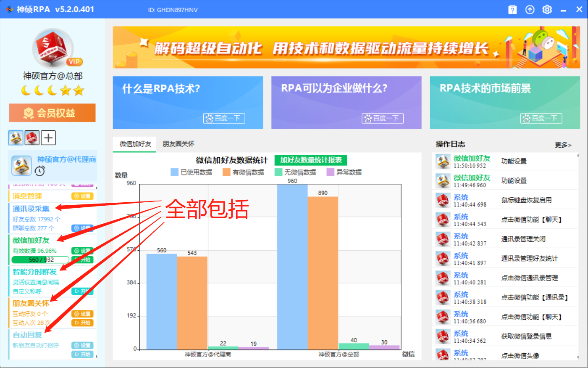The width and height of the screenshot is (588, 368).
Task: Click 百度一下 under 什么是RPA技术?
Action: [x=224, y=118]
